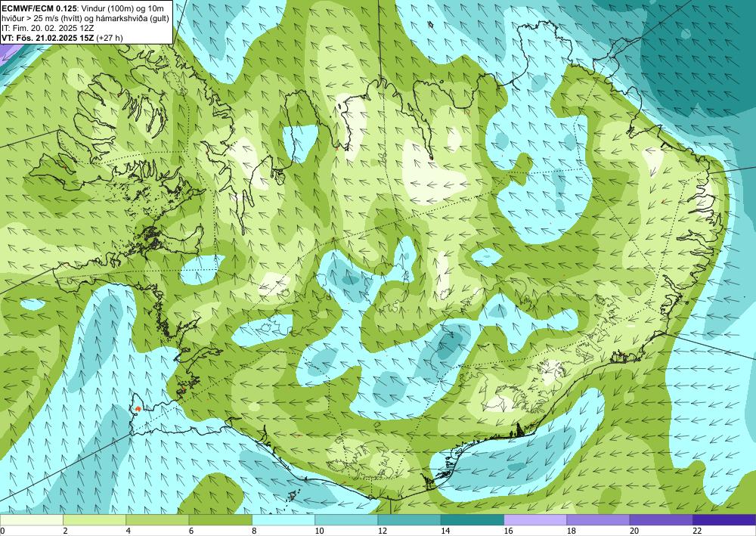Select the dark indigo above-22 m/s legend swatch
The height and width of the screenshot is (536, 756).
coord(724,519)
